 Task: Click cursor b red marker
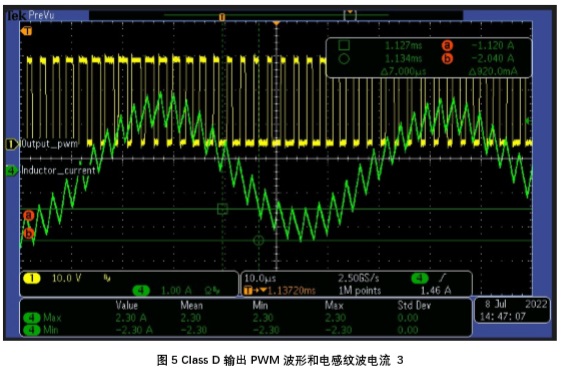(x=29, y=234)
